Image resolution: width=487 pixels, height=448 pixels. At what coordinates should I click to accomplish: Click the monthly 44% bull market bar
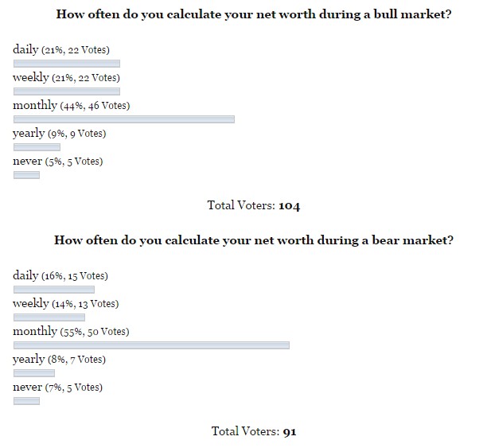[124, 119]
